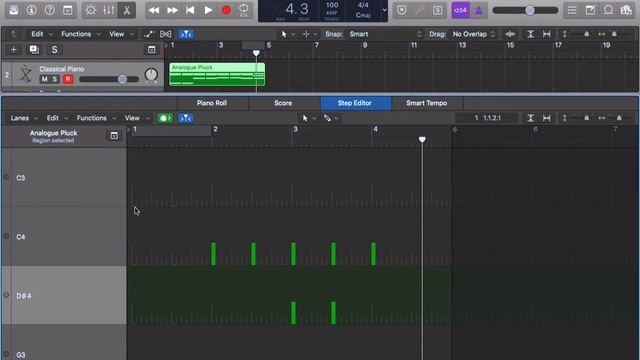Select the Pencil tool menu in Step Editor

(x=331, y=118)
